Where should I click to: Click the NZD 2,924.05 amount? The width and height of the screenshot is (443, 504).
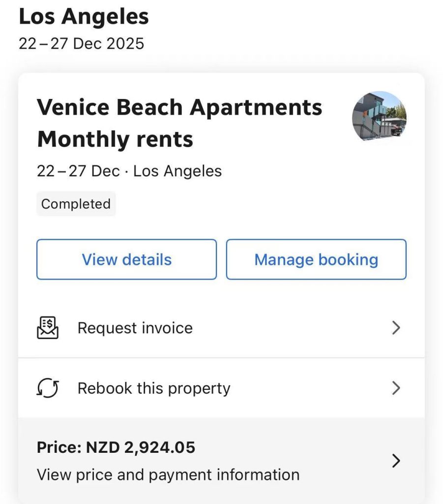tap(141, 447)
